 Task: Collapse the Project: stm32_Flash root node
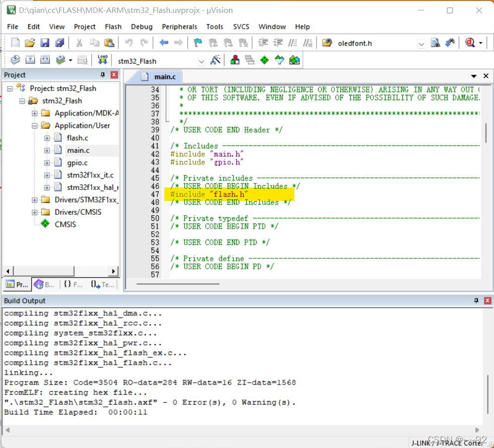[10, 89]
